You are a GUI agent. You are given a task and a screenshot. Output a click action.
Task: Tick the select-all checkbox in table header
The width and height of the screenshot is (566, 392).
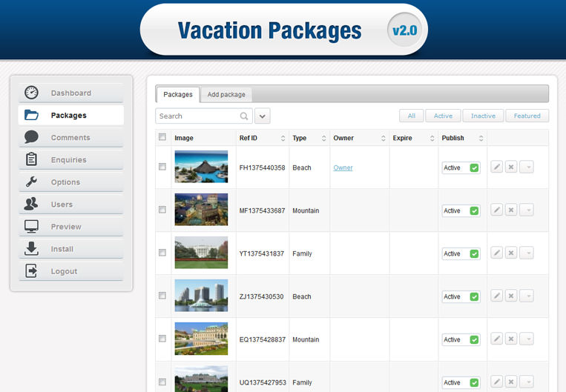pos(162,137)
